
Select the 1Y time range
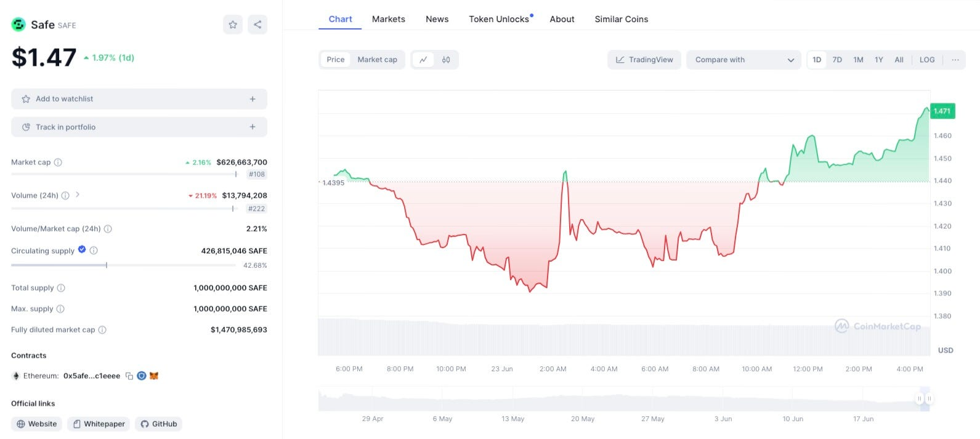click(879, 60)
